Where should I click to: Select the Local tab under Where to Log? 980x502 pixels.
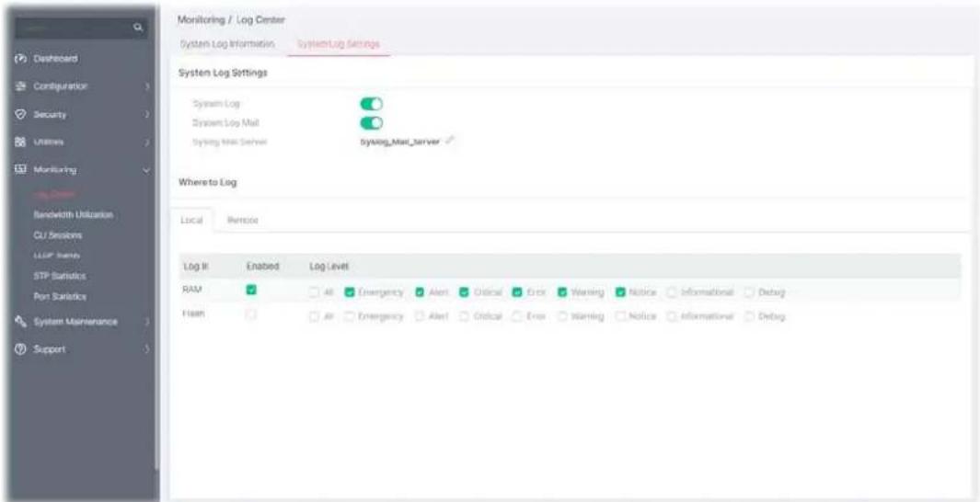(192, 220)
